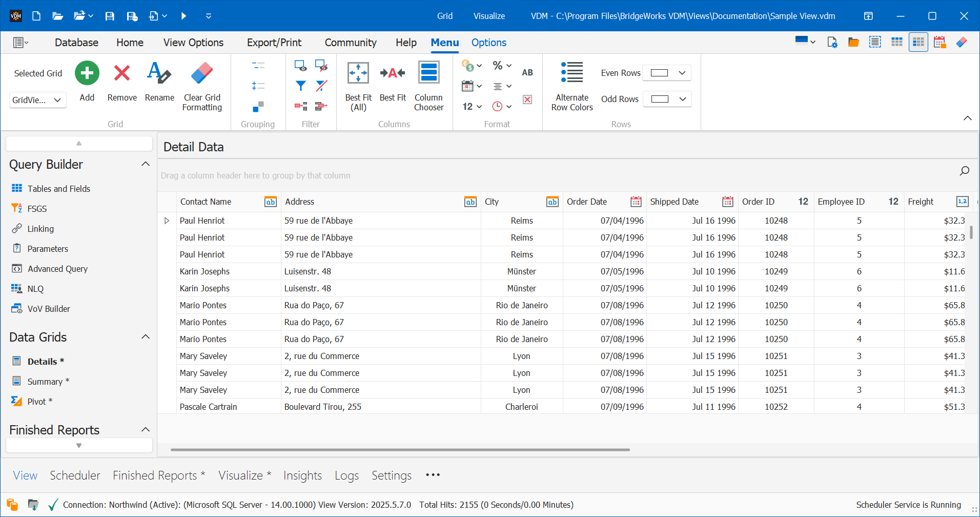Switch to the Home tab
Image resolution: width=980 pixels, height=517 pixels.
pos(130,43)
